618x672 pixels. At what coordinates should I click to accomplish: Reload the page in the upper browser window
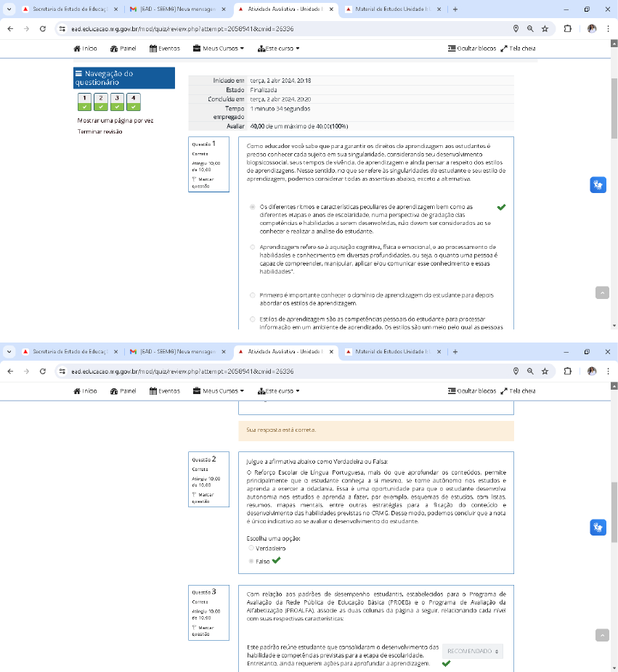coord(42,29)
